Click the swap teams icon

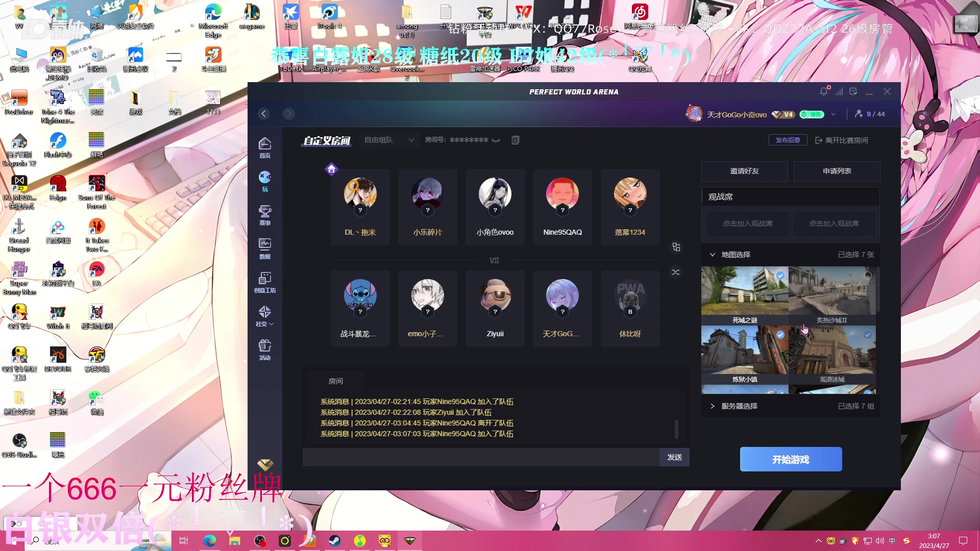[x=676, y=247]
